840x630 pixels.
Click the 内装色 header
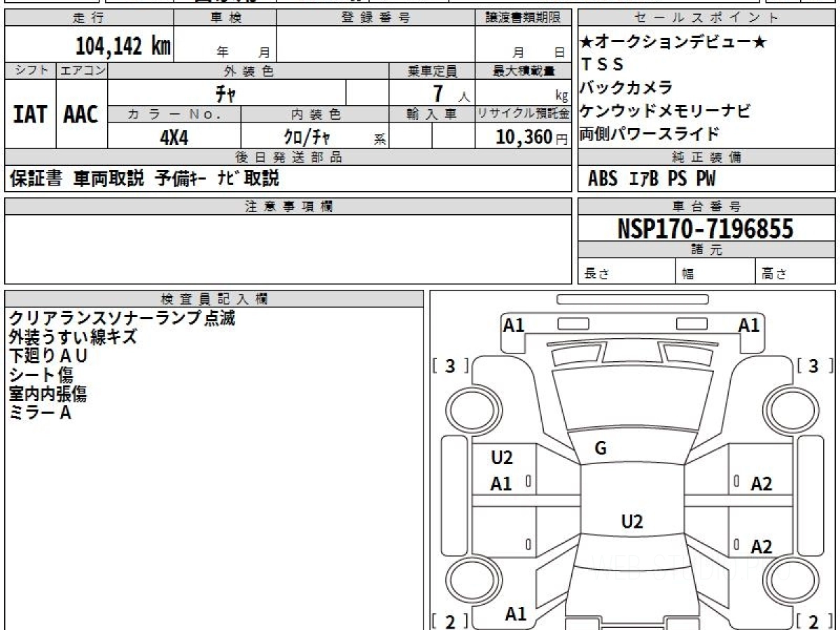(x=315, y=114)
